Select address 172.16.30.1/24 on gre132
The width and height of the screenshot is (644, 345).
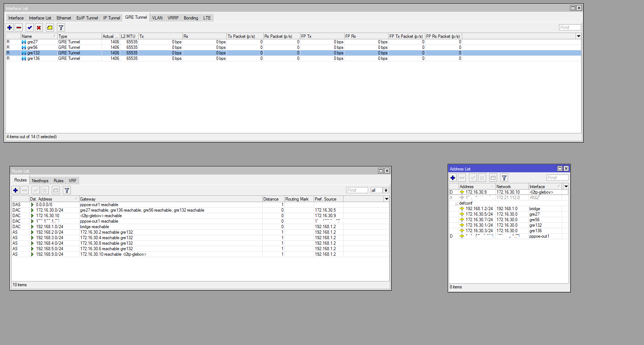click(x=509, y=225)
